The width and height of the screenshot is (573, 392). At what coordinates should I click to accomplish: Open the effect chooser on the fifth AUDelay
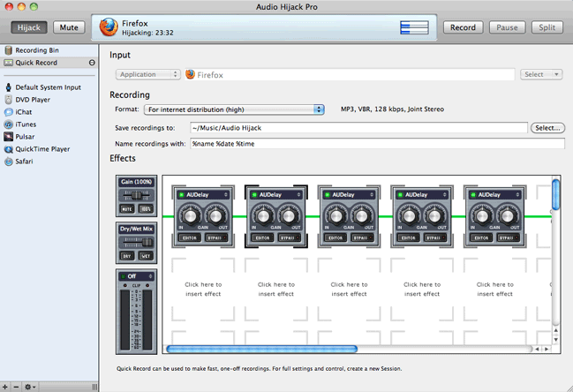(x=517, y=195)
